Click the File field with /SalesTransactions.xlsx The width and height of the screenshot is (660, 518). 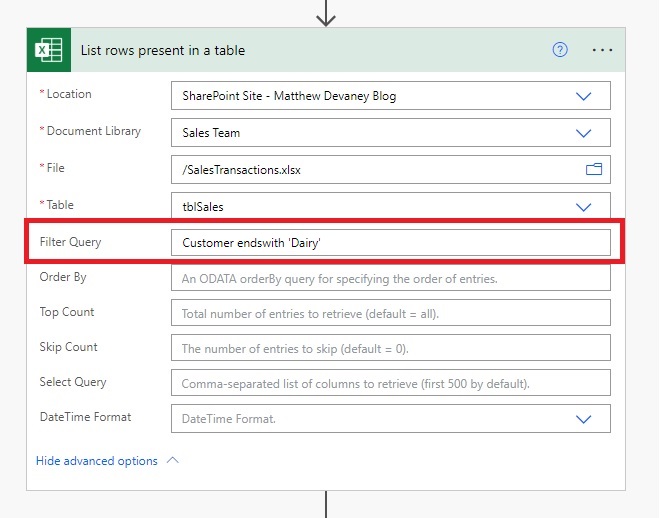(391, 170)
